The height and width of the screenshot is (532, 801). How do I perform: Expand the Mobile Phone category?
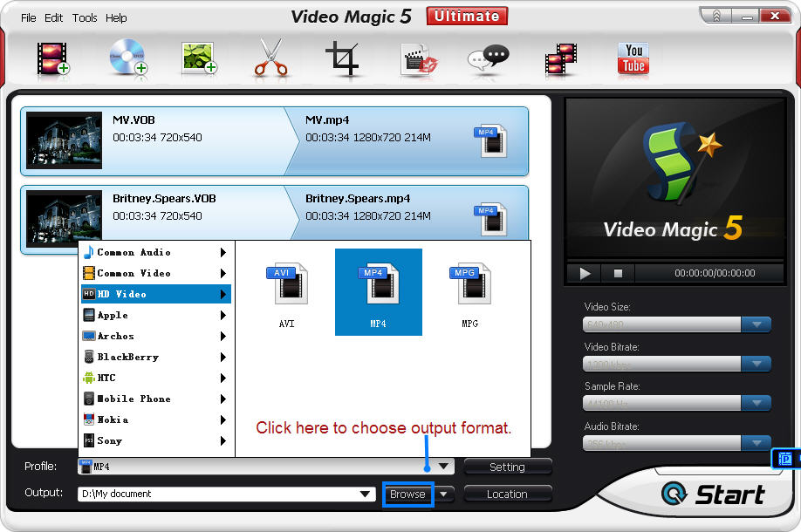tap(156, 399)
